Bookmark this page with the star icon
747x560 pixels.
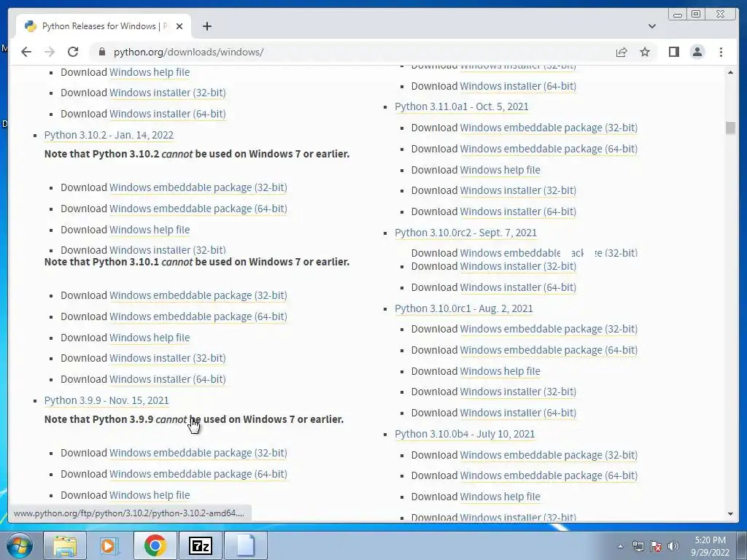click(x=645, y=52)
